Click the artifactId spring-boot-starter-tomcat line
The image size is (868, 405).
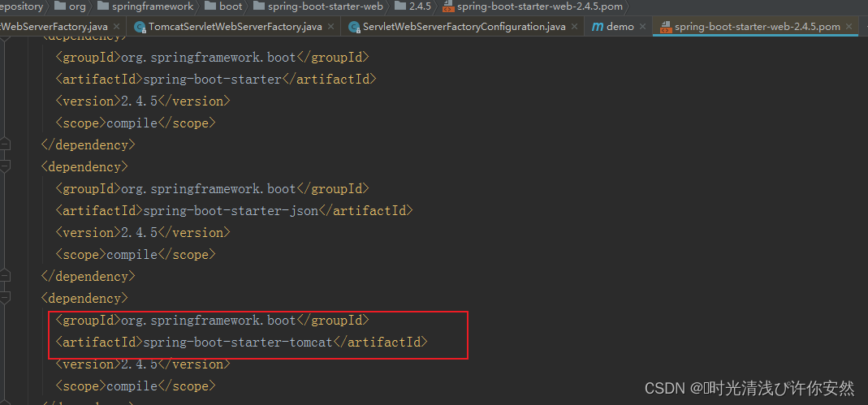point(241,343)
